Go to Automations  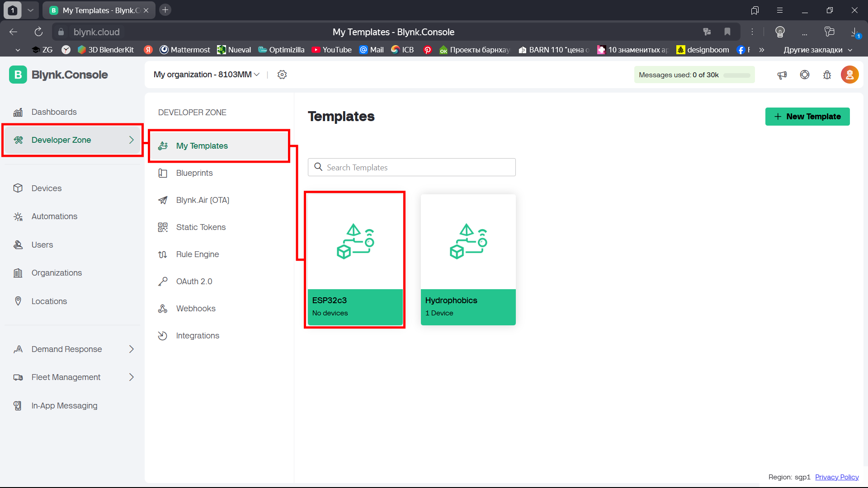(54, 216)
